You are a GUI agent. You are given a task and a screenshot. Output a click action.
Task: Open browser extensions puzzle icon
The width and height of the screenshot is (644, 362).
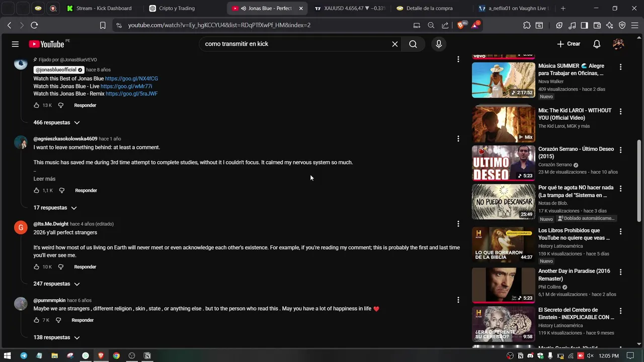pos(527,25)
